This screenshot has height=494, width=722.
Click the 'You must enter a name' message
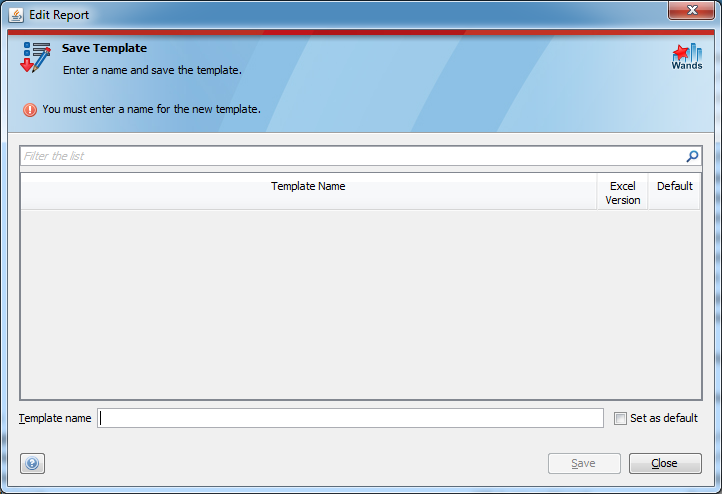[x=151, y=109]
